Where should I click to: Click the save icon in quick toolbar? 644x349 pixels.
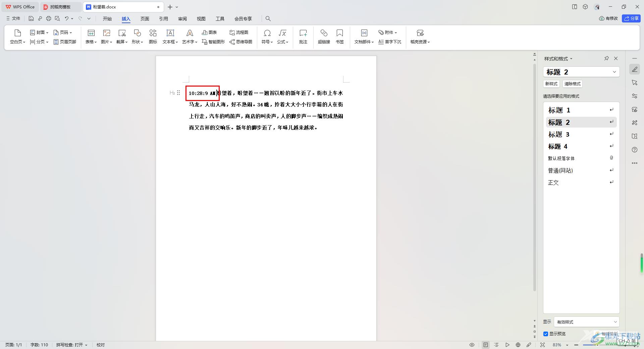pyautogui.click(x=31, y=18)
